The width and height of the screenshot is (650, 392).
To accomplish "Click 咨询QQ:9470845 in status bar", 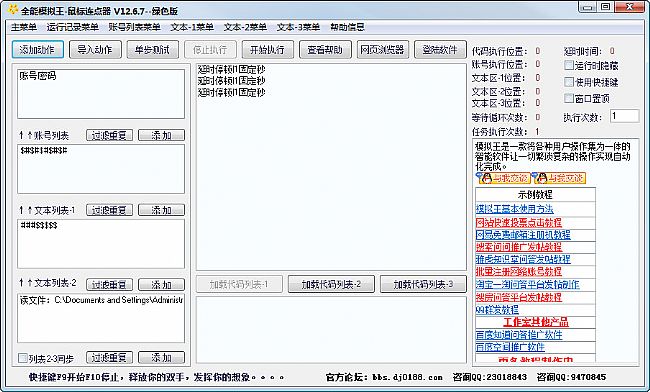I will point(571,377).
